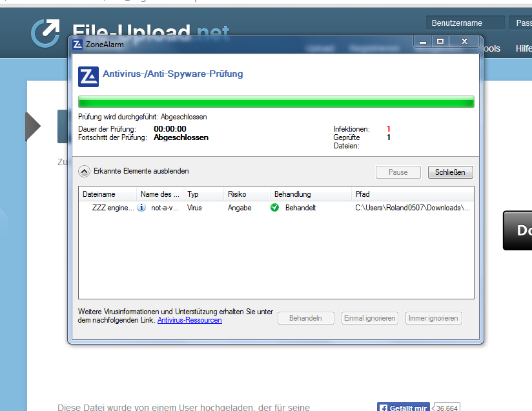This screenshot has width=532, height=411.
Task: Click the green scan progress bar
Action: click(x=276, y=102)
